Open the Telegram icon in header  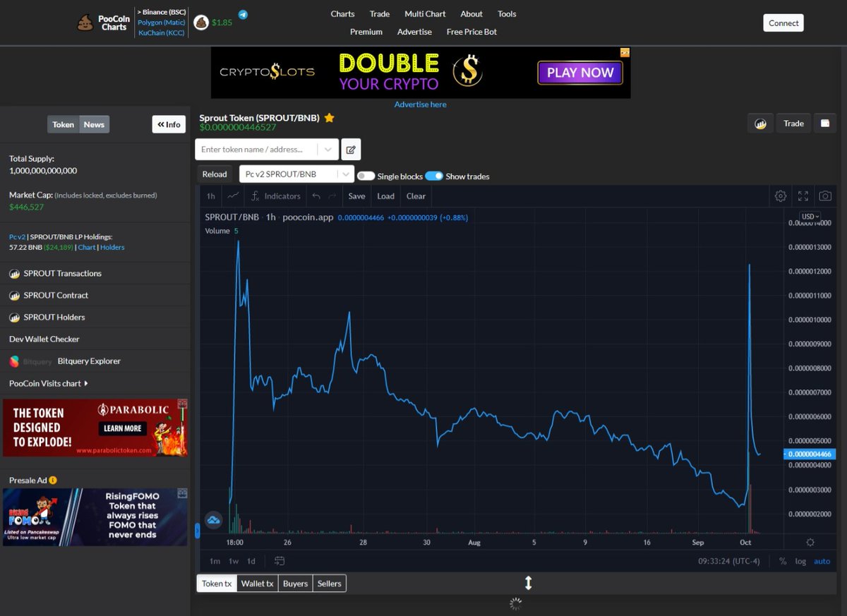pyautogui.click(x=243, y=14)
